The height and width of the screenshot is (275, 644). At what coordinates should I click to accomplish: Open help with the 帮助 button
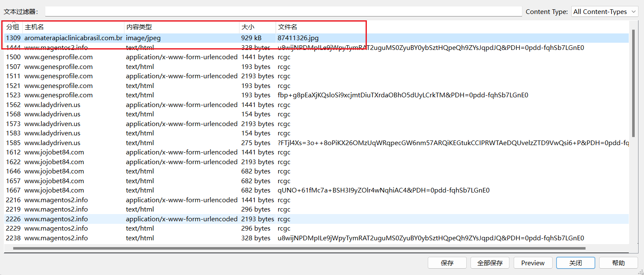(618, 263)
